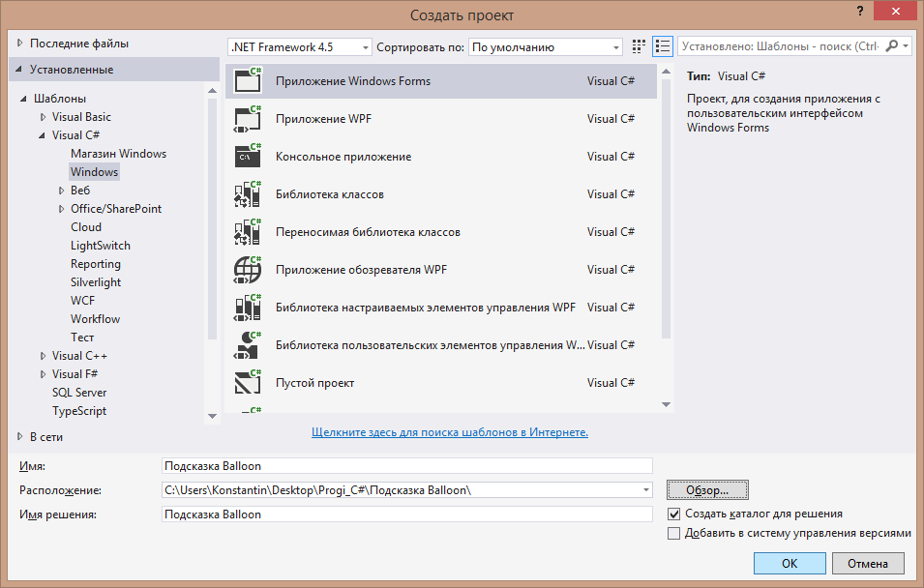Screen dimensions: 924x588
Task: Close the 'Создать проект' dialog
Action: pos(895,11)
